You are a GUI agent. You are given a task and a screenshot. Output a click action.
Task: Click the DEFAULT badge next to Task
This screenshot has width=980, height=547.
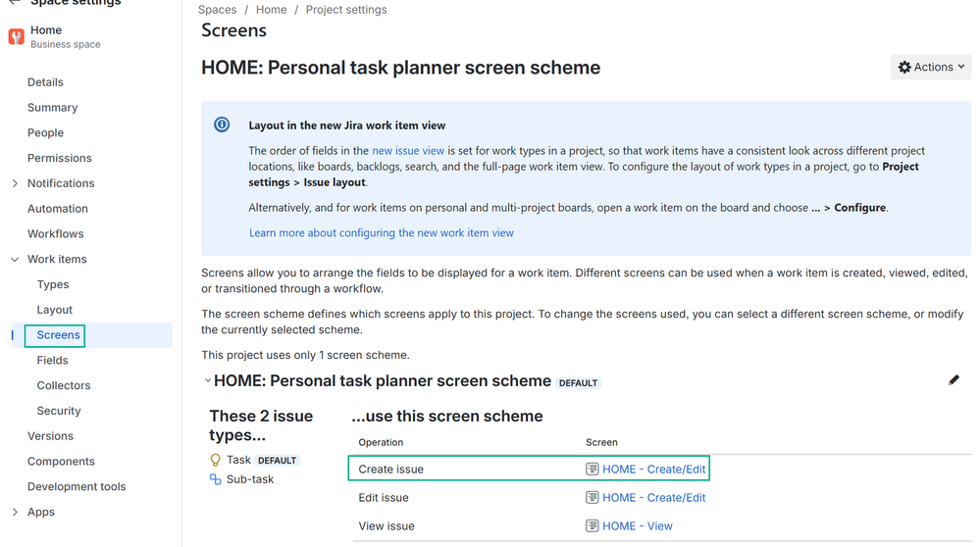click(x=277, y=460)
